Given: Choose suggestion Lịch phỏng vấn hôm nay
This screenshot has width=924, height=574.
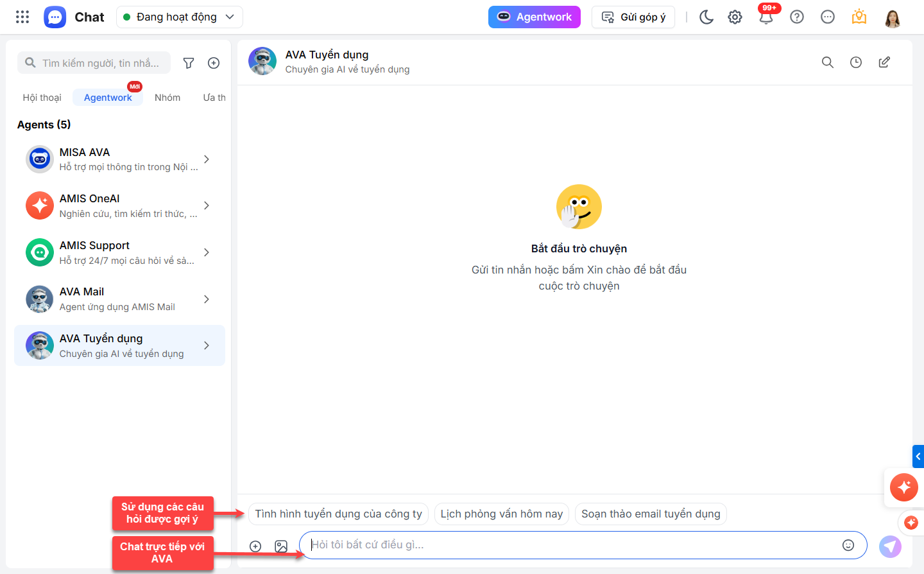Looking at the screenshot, I should coord(502,514).
